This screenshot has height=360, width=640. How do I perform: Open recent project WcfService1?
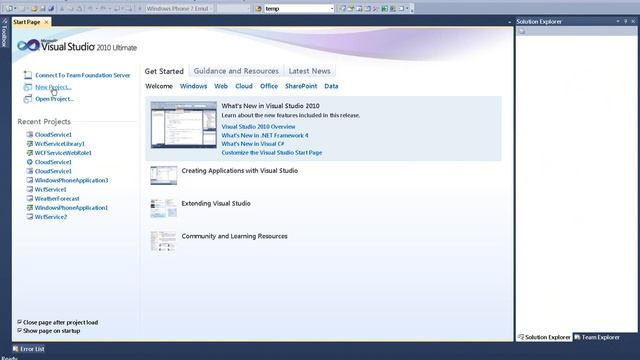(x=51, y=189)
